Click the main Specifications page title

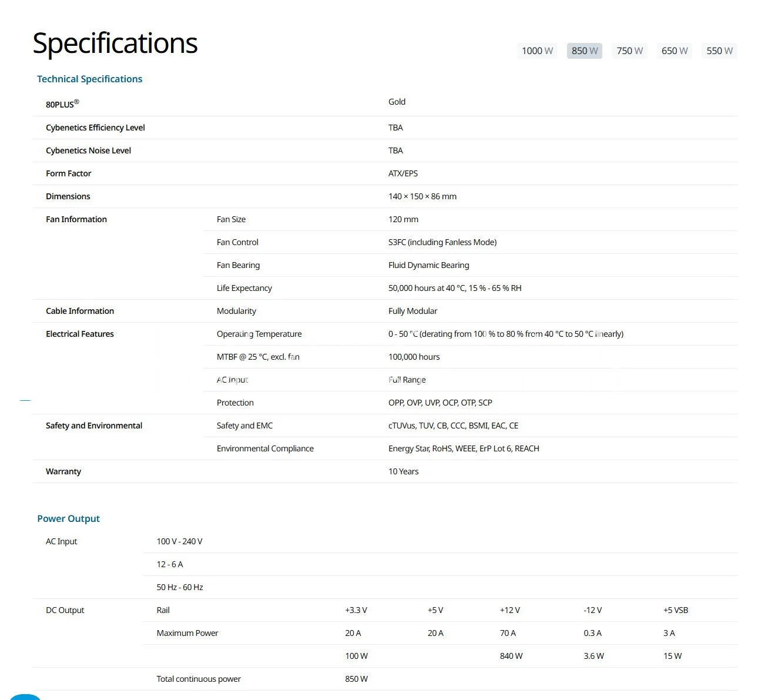pyautogui.click(x=115, y=43)
